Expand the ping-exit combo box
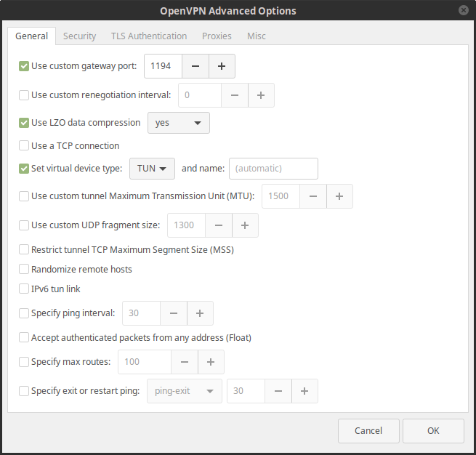The image size is (476, 455). click(x=185, y=391)
